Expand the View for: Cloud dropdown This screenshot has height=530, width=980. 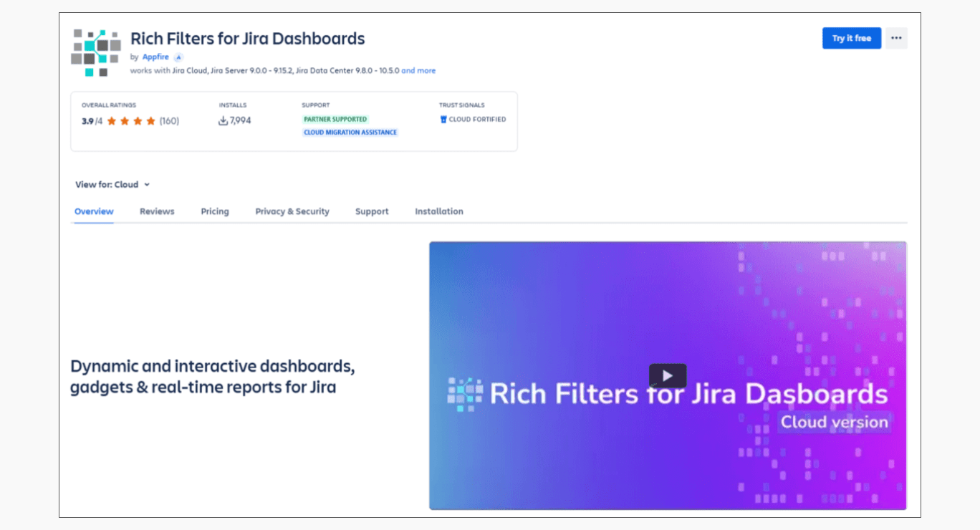(112, 185)
